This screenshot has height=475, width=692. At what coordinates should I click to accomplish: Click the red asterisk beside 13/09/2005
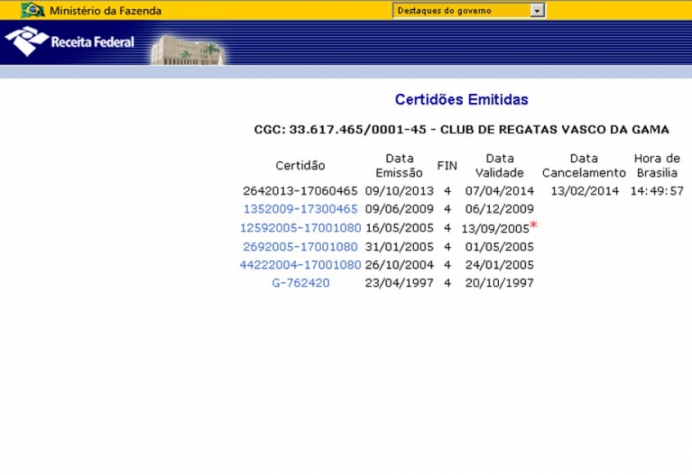coord(534,226)
